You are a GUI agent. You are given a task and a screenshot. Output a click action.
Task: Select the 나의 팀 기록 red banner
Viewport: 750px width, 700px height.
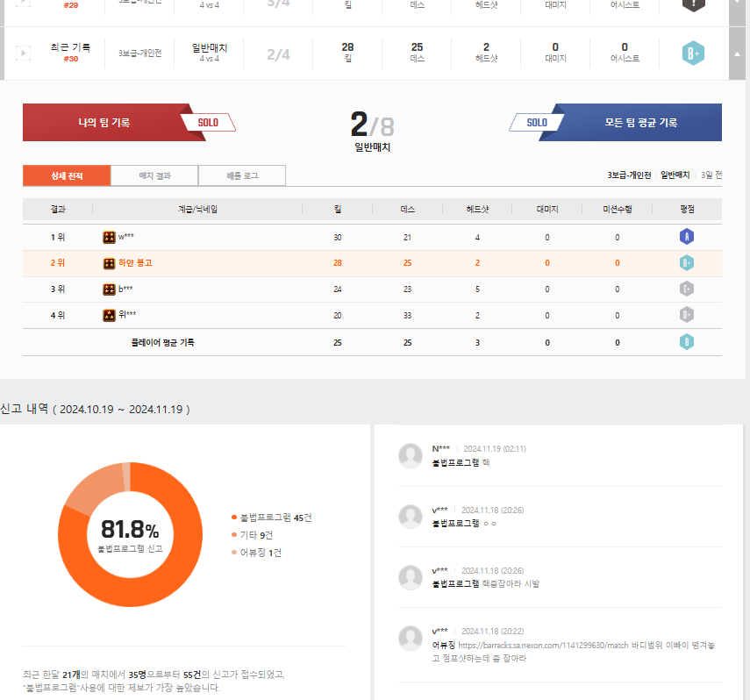point(104,123)
